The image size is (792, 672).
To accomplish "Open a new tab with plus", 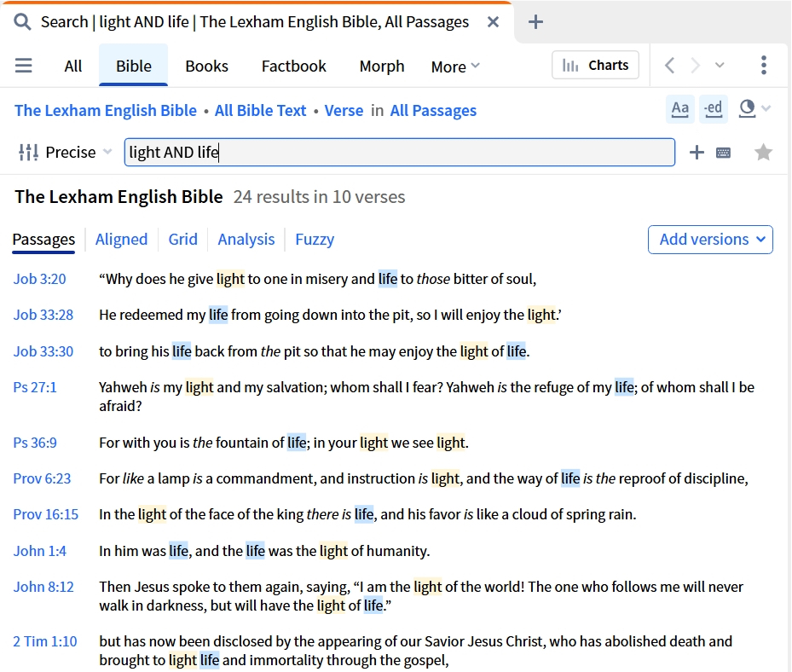I will (535, 21).
